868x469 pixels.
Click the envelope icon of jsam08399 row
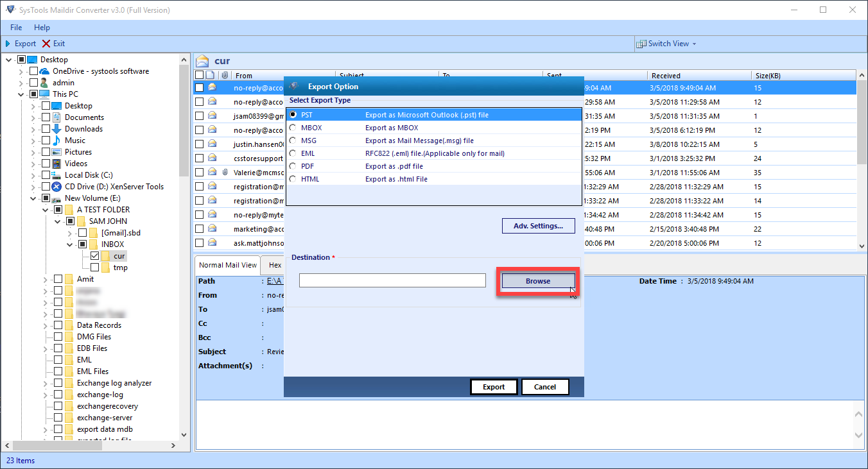212,115
